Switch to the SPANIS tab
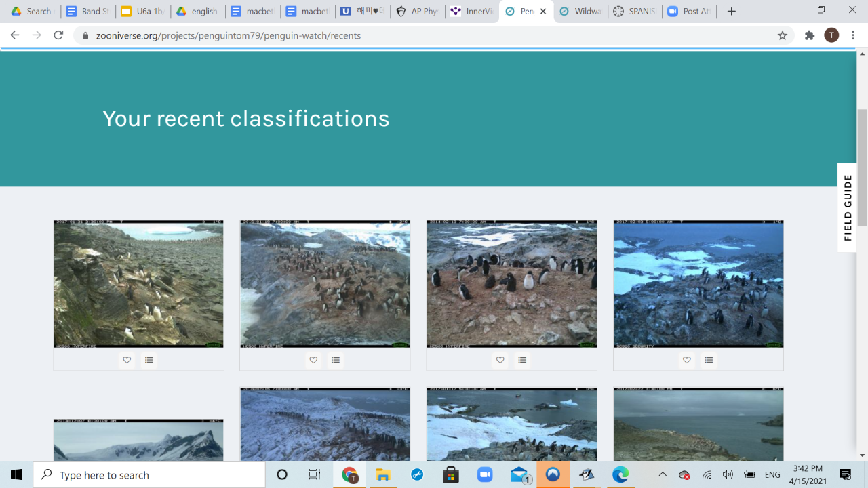The height and width of the screenshot is (488, 868). coord(635,12)
